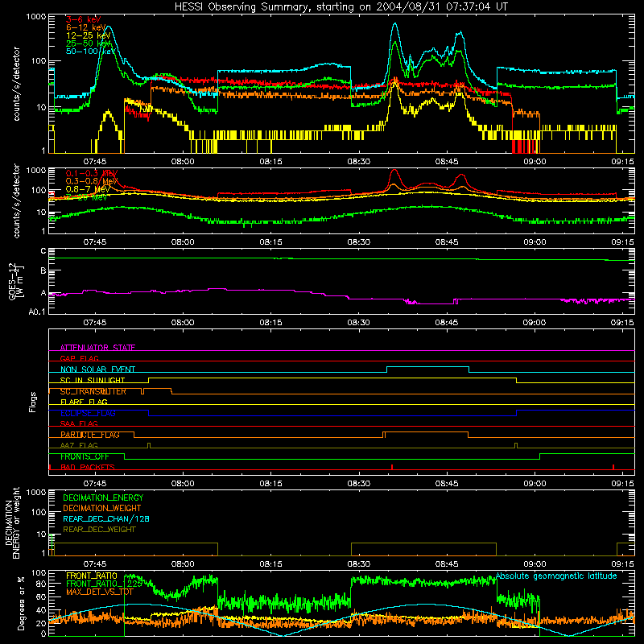Select the cyan 50-100 keV legend label
This screenshot has width=644, height=644.
91,52
